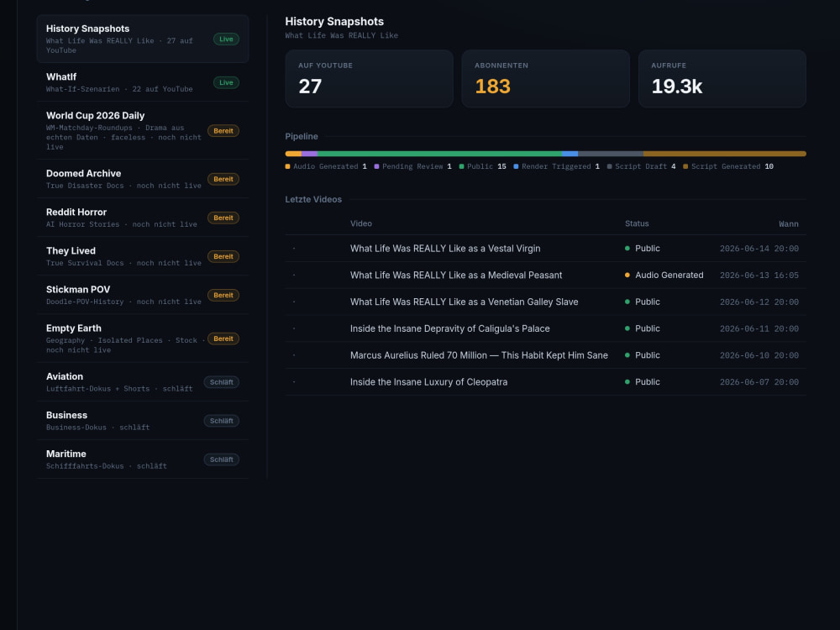Select World Cup 2026 Daily channel
This screenshot has height=630, width=840.
coord(143,131)
